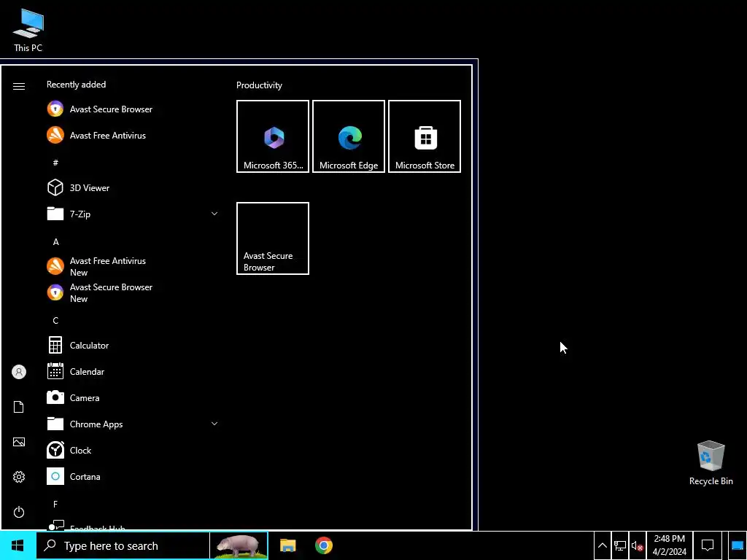Viewport: 747px width, 560px height.
Task: Show hidden tray icons chevron
Action: (x=602, y=545)
